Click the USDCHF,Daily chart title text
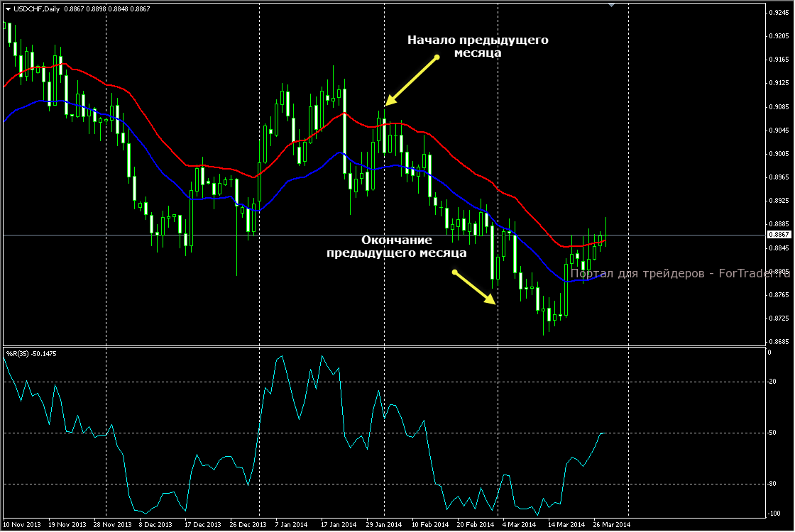795x532 pixels. tap(36, 9)
